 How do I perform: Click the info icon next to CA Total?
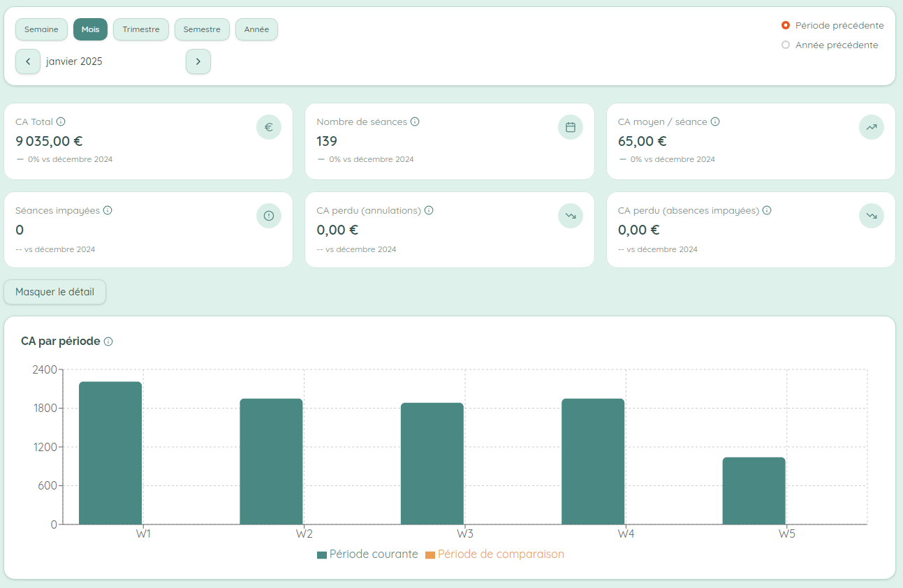61,122
